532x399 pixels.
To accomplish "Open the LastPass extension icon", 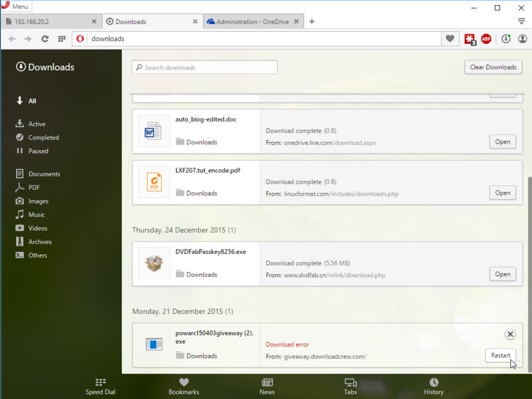I will 470,39.
